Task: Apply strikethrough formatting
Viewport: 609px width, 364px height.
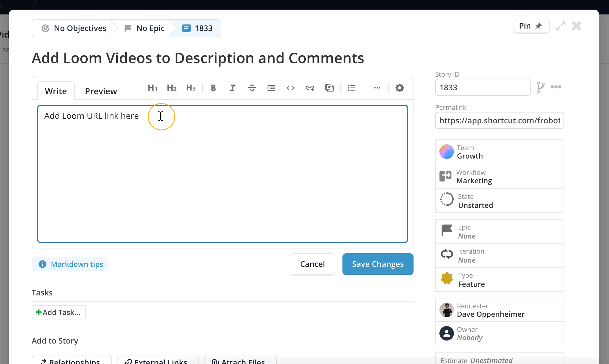Action: pyautogui.click(x=252, y=88)
